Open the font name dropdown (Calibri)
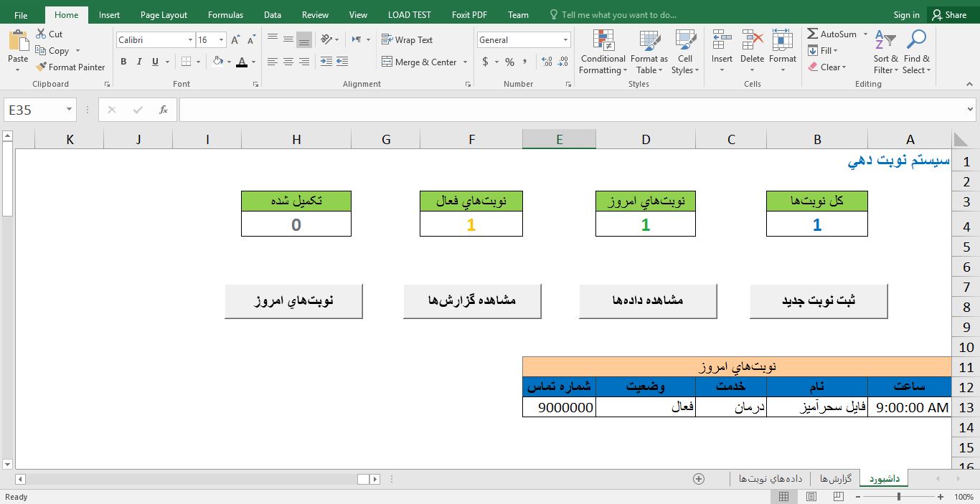 [190, 40]
